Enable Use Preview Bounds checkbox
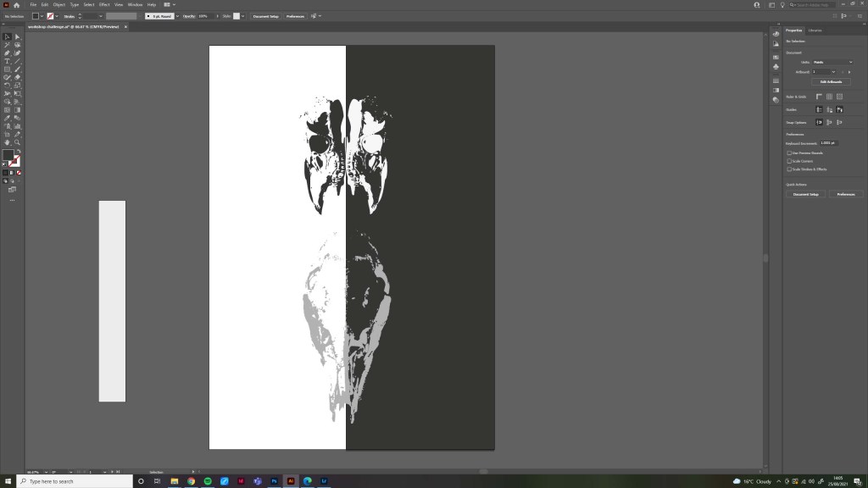Screen dimensions: 868x488 [x=790, y=153]
